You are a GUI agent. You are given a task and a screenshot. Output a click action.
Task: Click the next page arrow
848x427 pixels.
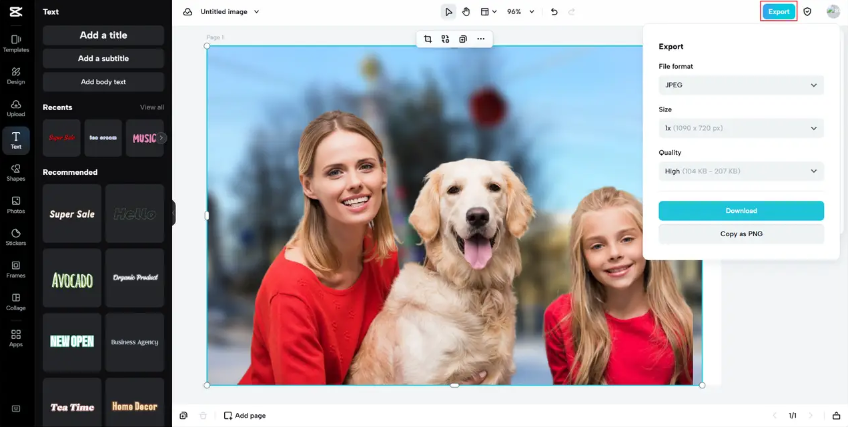click(x=810, y=416)
